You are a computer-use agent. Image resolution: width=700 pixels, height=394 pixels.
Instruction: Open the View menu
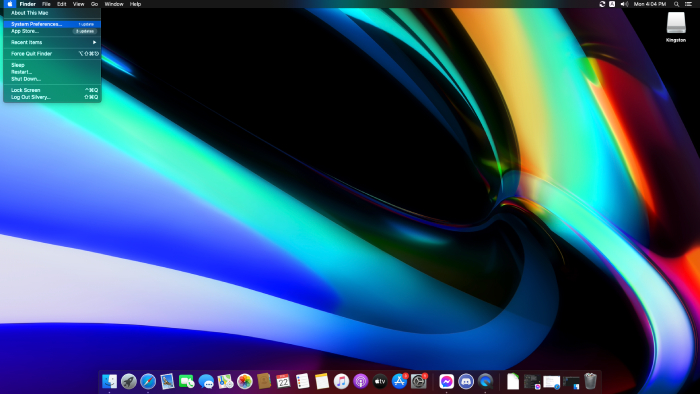pos(79,4)
